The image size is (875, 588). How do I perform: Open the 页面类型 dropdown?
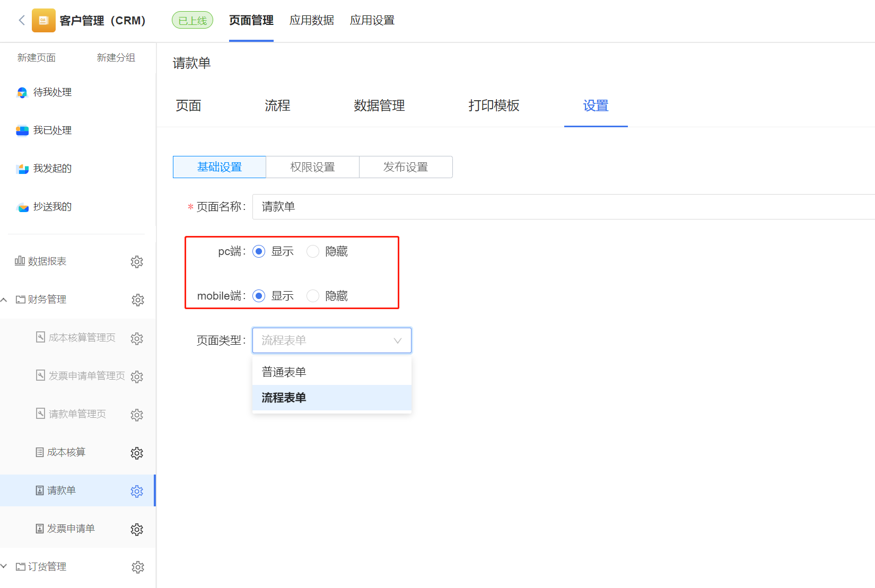coord(332,340)
